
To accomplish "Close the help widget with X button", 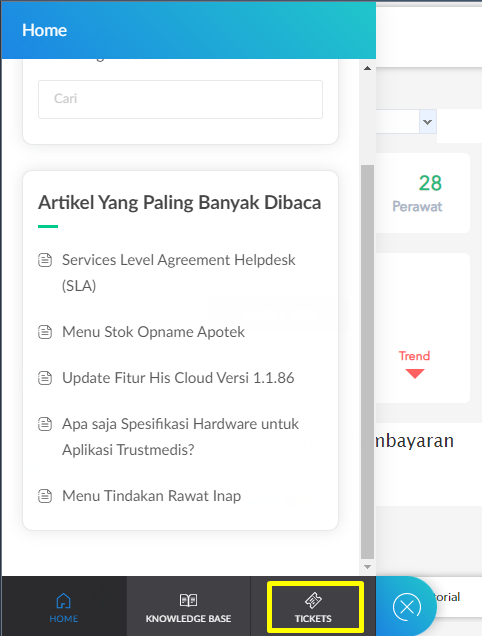I will [407, 607].
